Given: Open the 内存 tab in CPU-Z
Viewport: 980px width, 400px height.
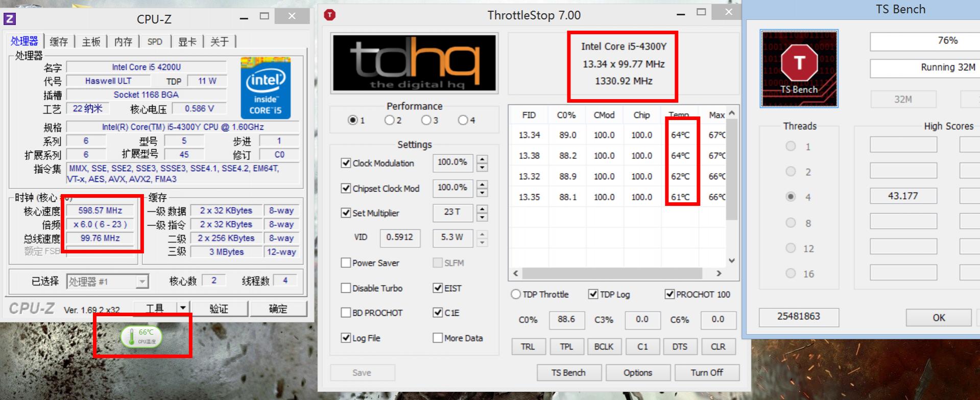Looking at the screenshot, I should pyautogui.click(x=123, y=42).
